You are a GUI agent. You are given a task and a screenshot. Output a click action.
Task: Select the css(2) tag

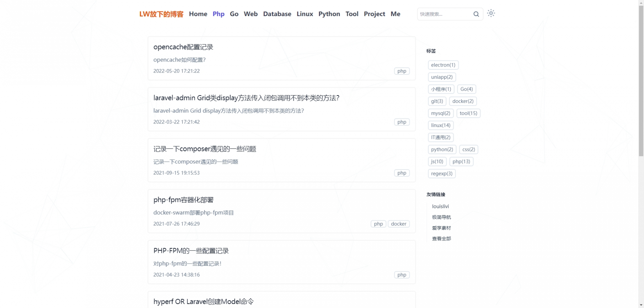(x=469, y=150)
